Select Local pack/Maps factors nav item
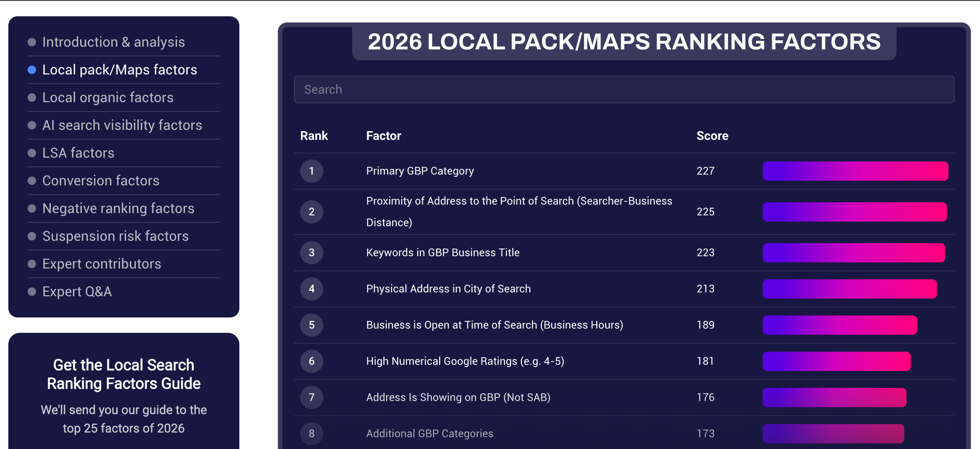The height and width of the screenshot is (449, 980). coord(119,70)
